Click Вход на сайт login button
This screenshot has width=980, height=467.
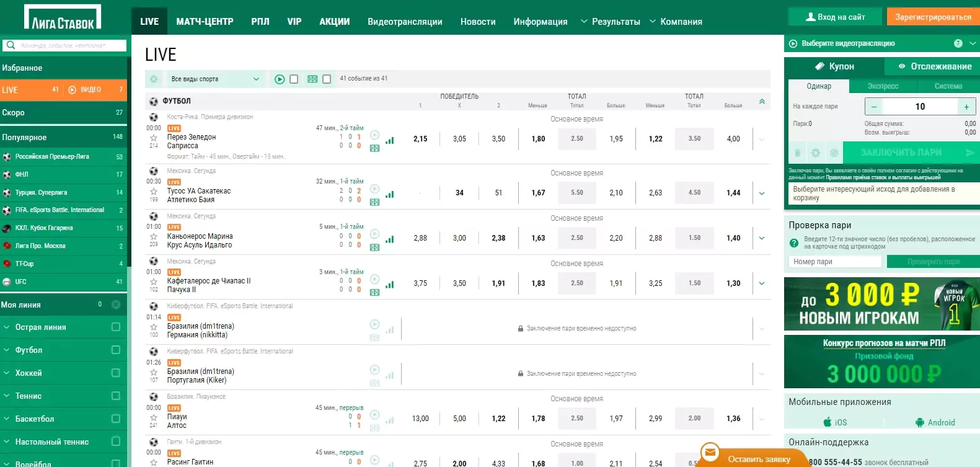point(835,17)
